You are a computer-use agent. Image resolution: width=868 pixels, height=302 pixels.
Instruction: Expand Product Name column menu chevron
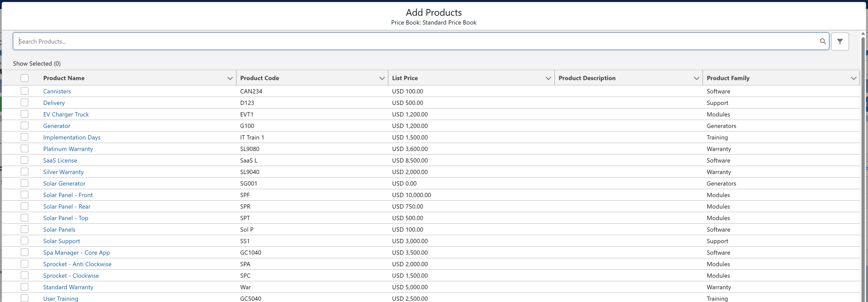[x=230, y=78]
